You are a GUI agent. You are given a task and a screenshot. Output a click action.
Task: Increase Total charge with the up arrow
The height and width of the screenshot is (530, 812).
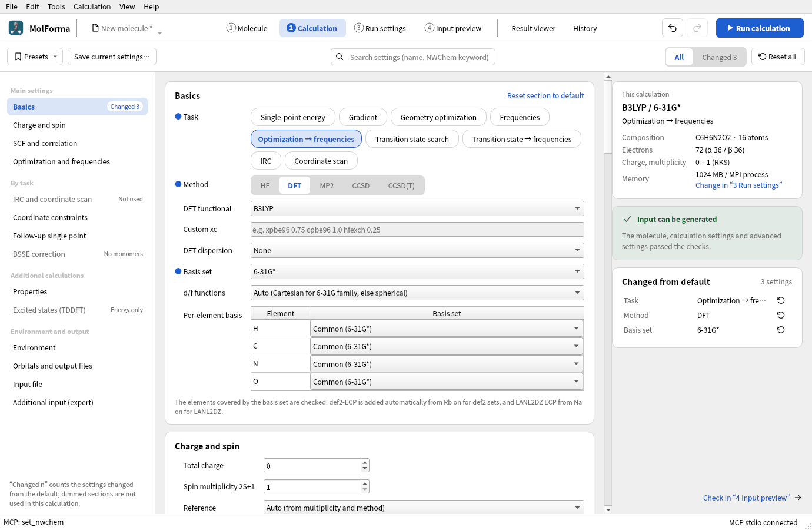[x=365, y=462]
